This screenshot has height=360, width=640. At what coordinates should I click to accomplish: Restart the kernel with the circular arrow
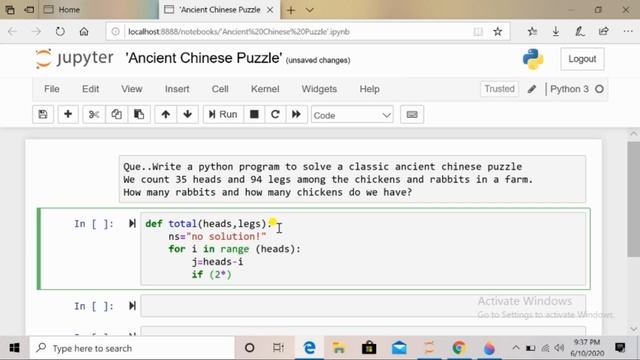click(275, 115)
